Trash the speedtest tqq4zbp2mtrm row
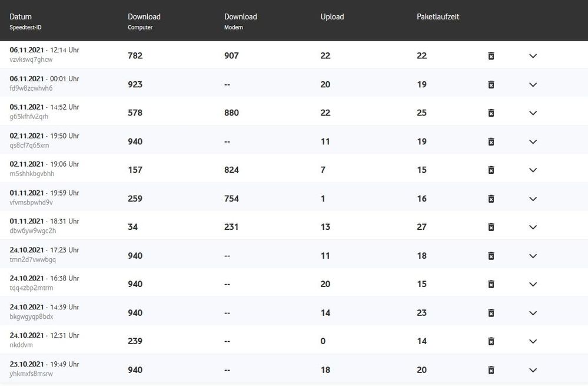This screenshot has width=588, height=386. [491, 284]
